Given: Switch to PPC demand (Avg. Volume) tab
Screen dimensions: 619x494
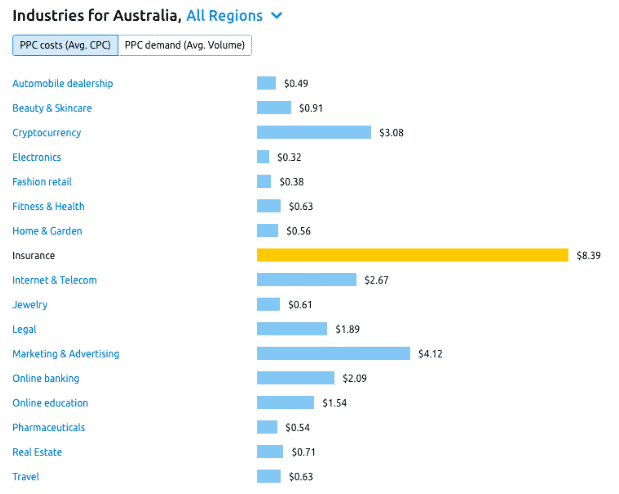Looking at the screenshot, I should 185,45.
